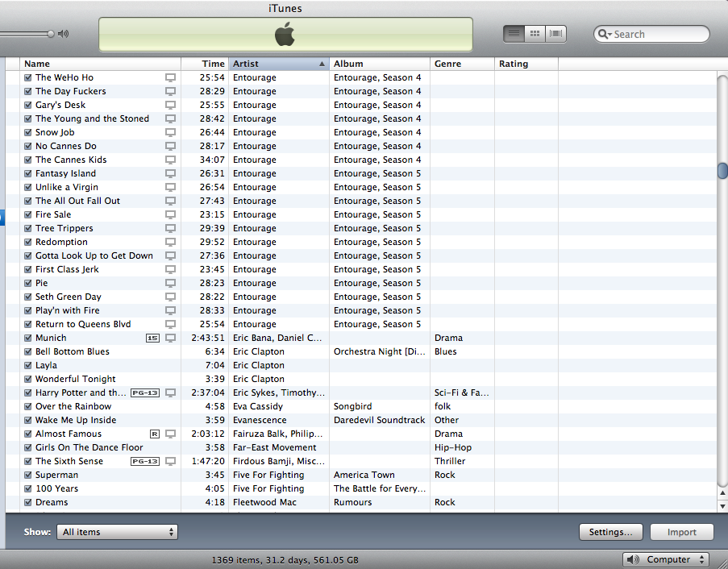This screenshot has height=569, width=728.
Task: Uncheck Layla checkbox
Action: coord(28,365)
